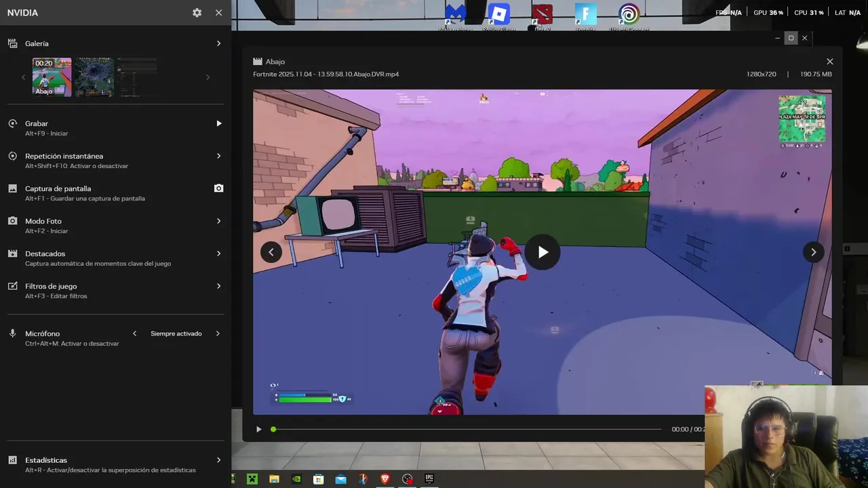The image size is (868, 488).
Task: Click the Galería gallery icon
Action: 12,43
